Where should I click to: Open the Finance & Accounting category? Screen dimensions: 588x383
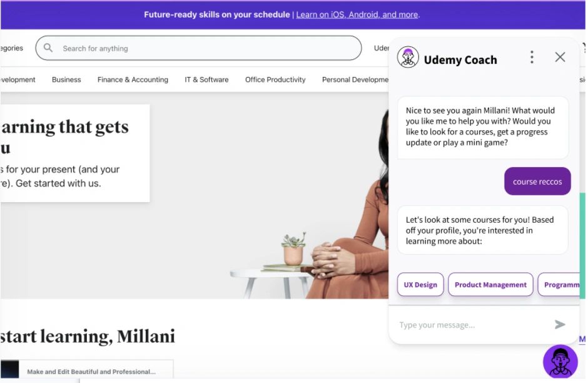(133, 79)
